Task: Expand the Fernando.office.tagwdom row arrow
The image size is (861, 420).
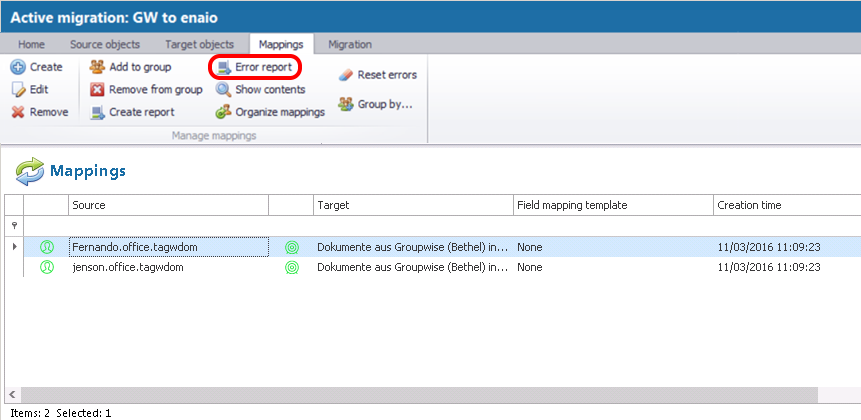Action: 13,246
